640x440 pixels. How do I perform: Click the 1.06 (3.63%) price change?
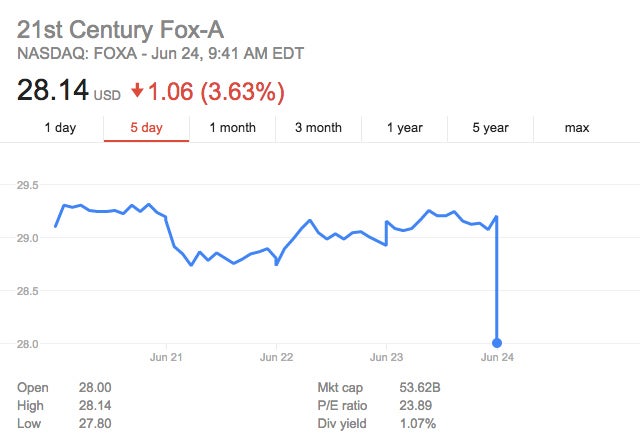[x=216, y=92]
